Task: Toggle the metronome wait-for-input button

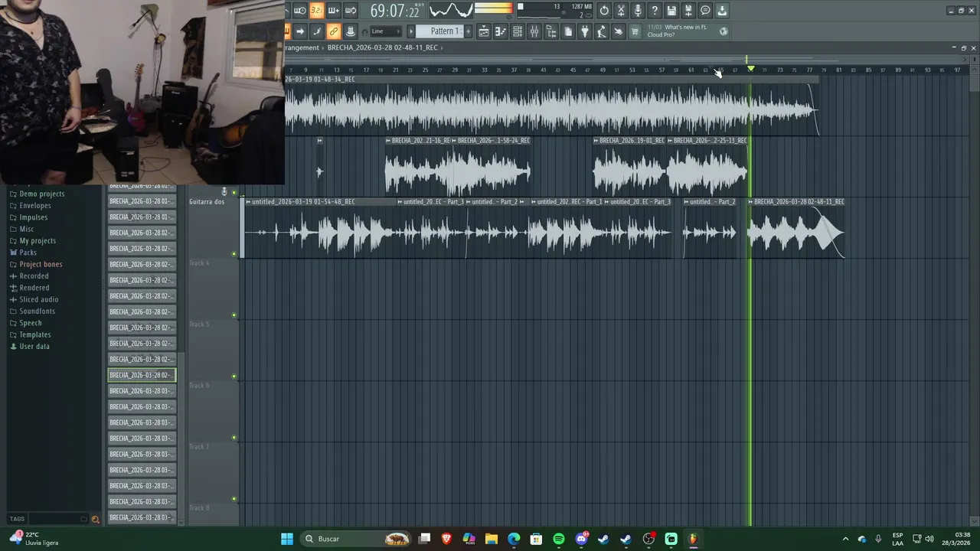Action: (x=299, y=11)
